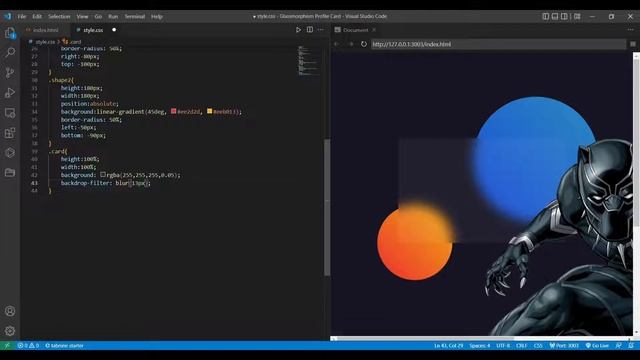Open editor More Actions ellipsis
The width and height of the screenshot is (640, 360).
point(321,30)
